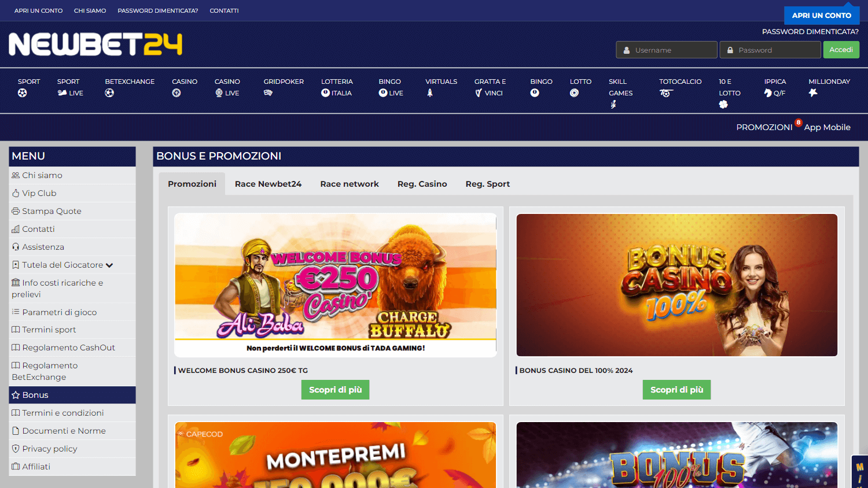
Task: Open 10 e Lotto section
Action: 730,93
